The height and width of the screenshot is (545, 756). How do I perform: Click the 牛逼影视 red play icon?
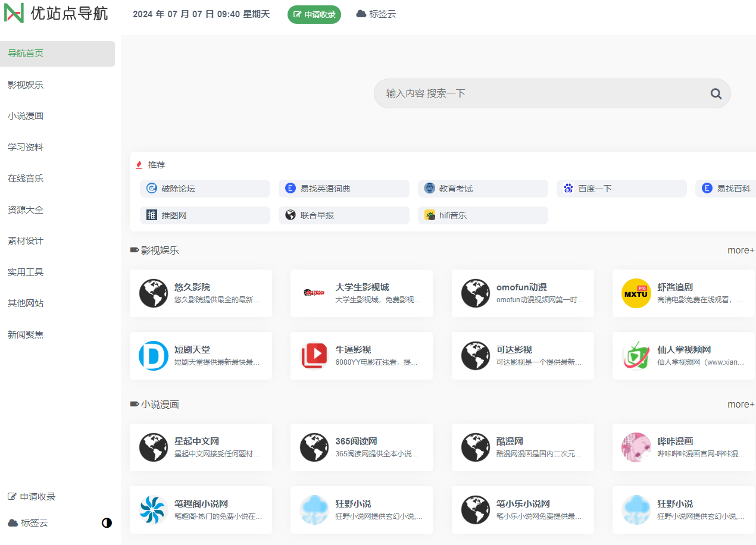pyautogui.click(x=314, y=356)
